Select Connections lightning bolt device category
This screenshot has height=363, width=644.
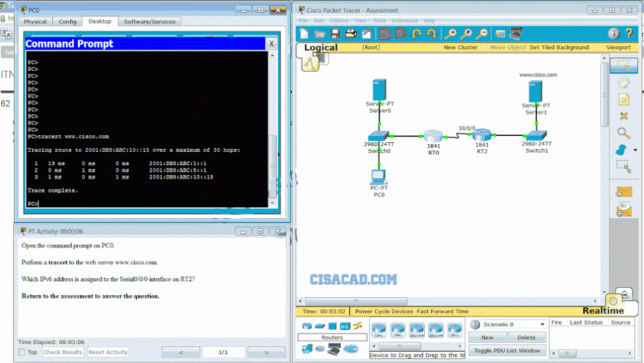[x=357, y=326]
